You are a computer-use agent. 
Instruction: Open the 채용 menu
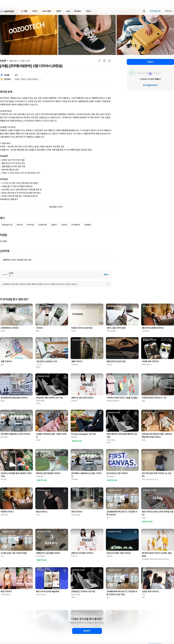click(x=24, y=11)
